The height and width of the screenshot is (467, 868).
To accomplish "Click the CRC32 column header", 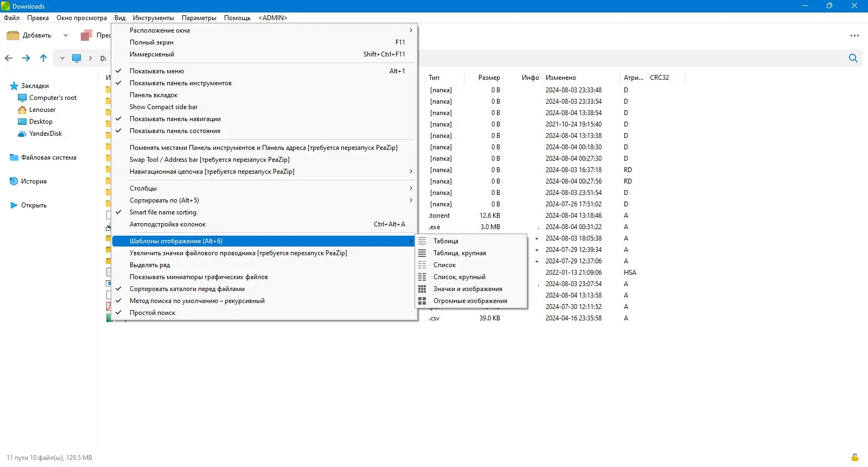I will tap(659, 78).
